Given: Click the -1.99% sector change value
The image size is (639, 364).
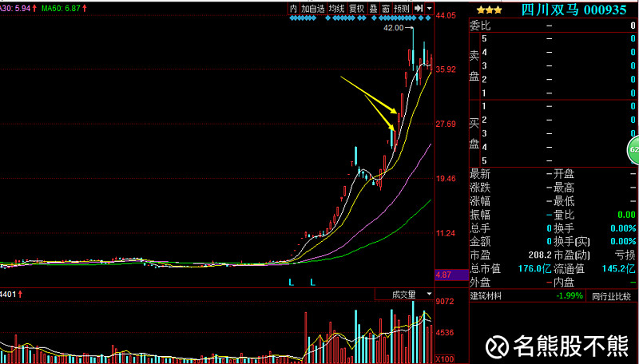Looking at the screenshot, I should click(570, 295).
